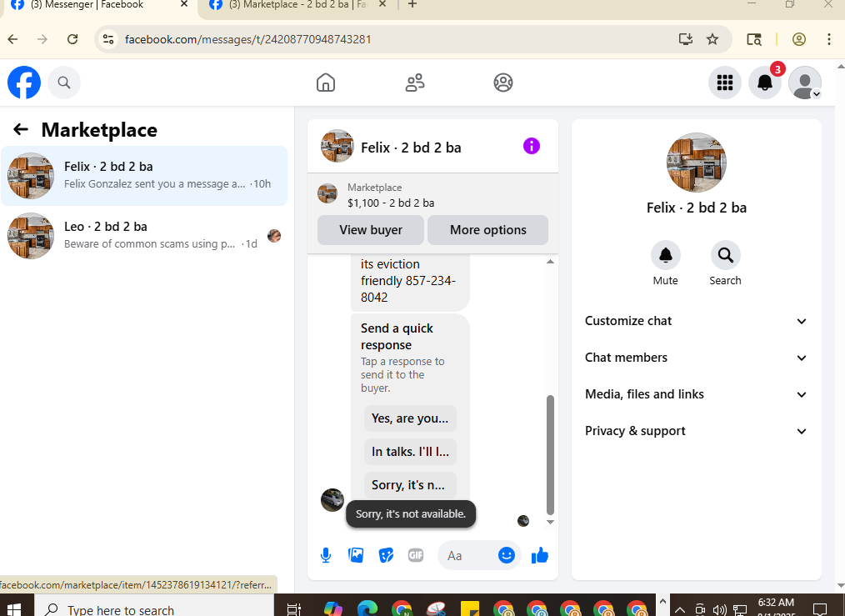The width and height of the screenshot is (845, 616).
Task: Open site information icon in address bar
Action: 108,39
